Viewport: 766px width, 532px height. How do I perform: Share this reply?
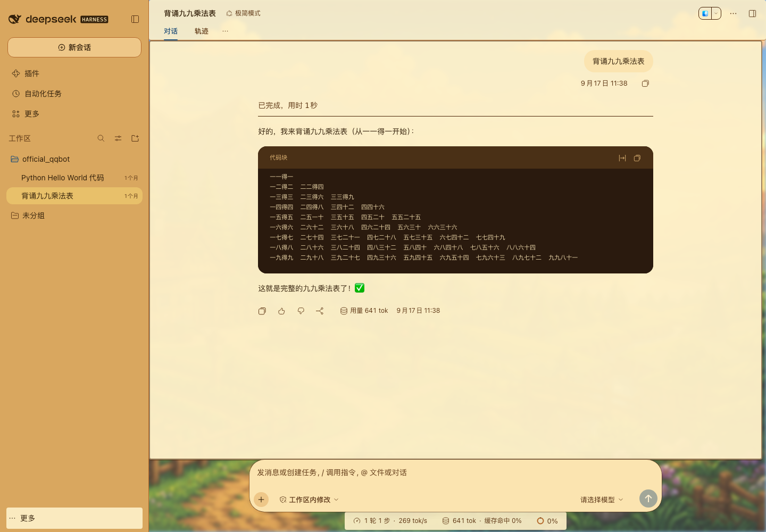pos(320,311)
